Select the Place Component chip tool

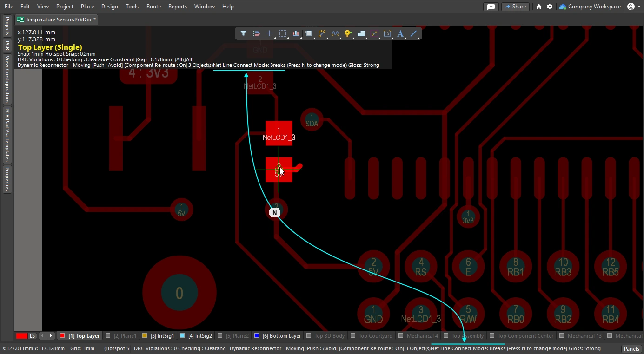309,33
